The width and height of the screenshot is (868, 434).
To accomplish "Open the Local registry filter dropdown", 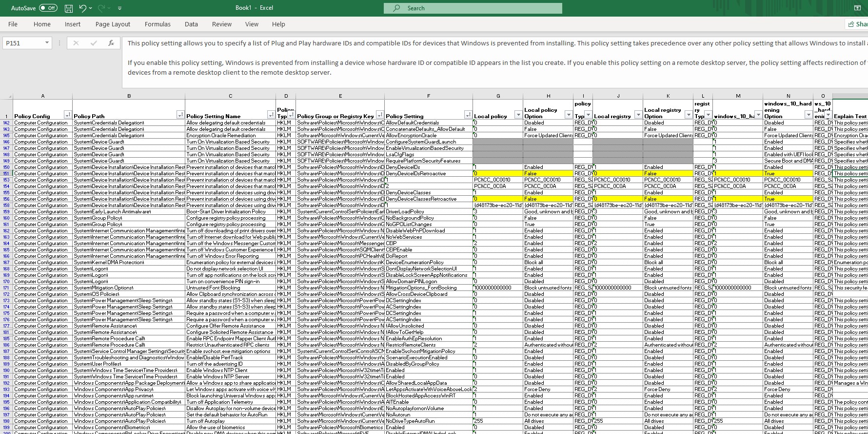I will point(638,115).
